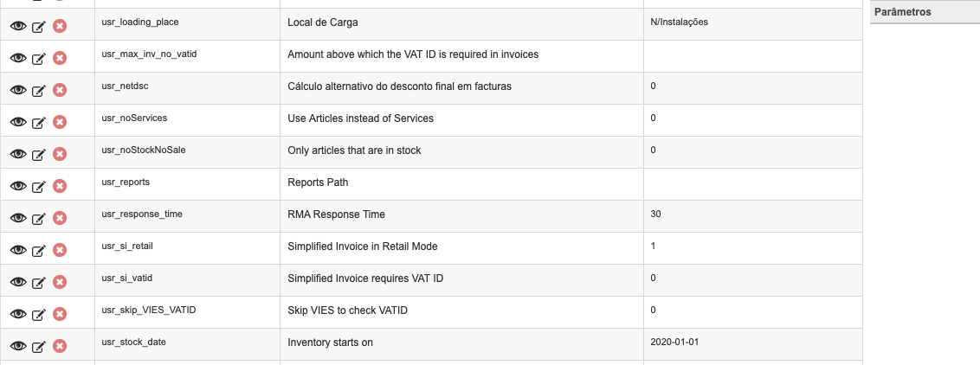Edit the usr_skip_VIES_VATID parameter
The width and height of the screenshot is (980, 365).
(39, 315)
